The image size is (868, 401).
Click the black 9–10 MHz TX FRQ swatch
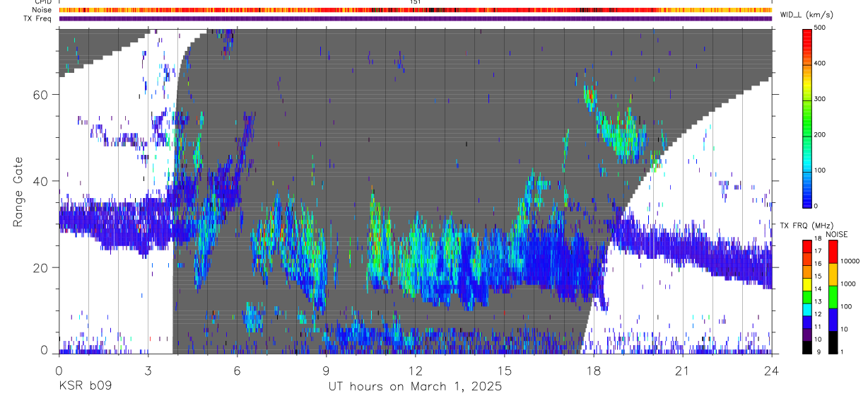coord(807,347)
